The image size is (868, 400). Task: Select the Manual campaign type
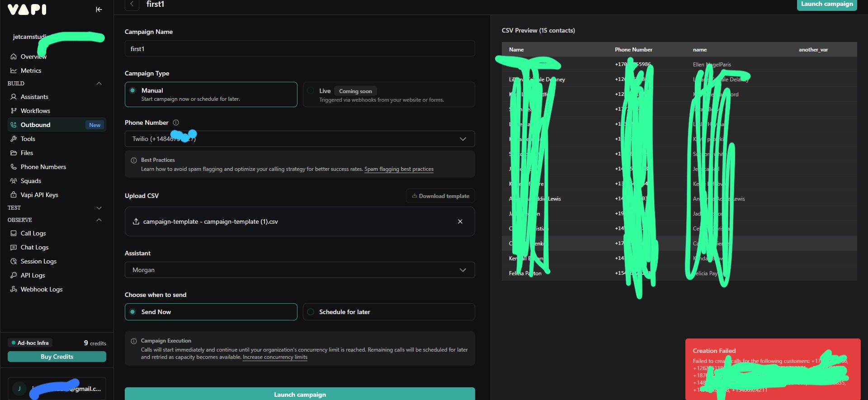point(211,94)
